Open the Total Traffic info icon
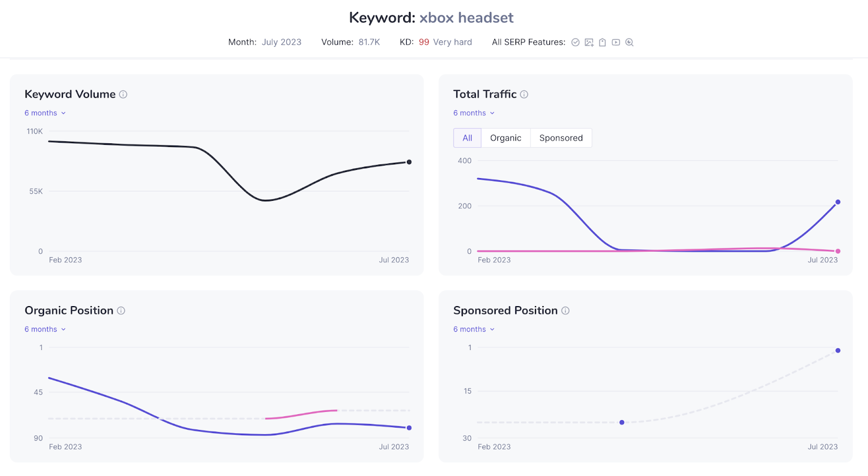This screenshot has width=868, height=476. point(524,94)
